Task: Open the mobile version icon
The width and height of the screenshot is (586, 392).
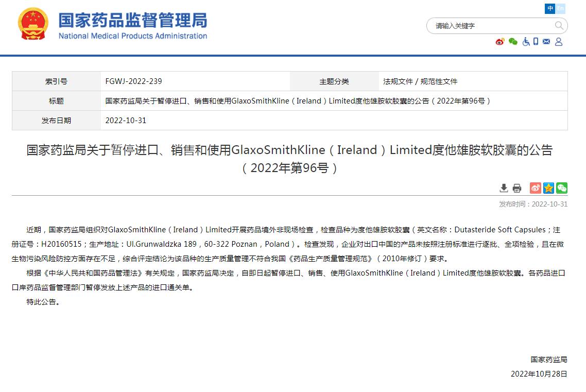Action: point(536,42)
